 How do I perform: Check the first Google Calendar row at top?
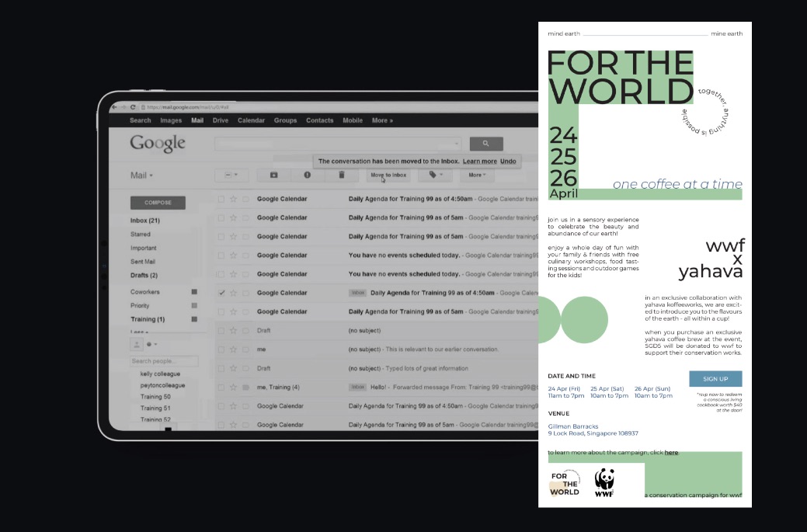click(x=221, y=199)
